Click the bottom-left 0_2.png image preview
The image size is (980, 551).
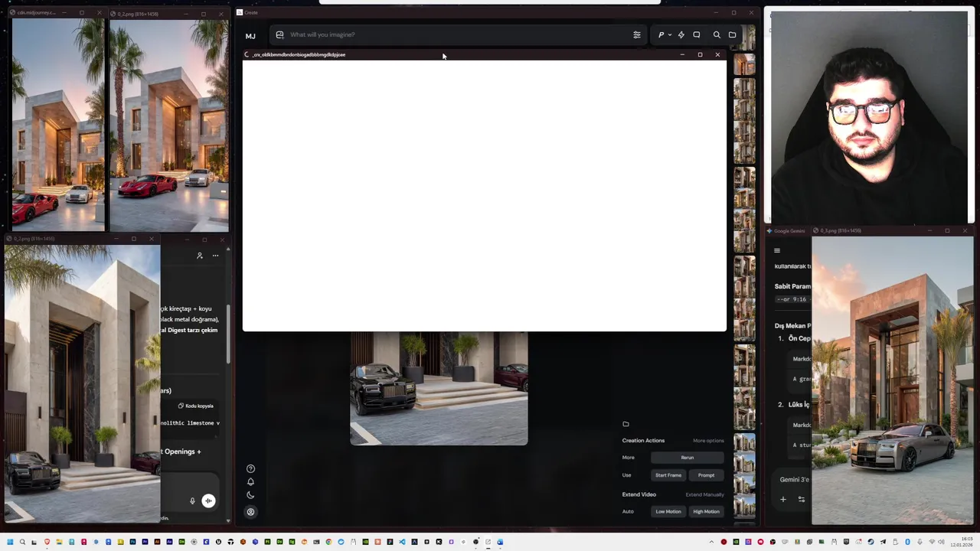coord(83,383)
